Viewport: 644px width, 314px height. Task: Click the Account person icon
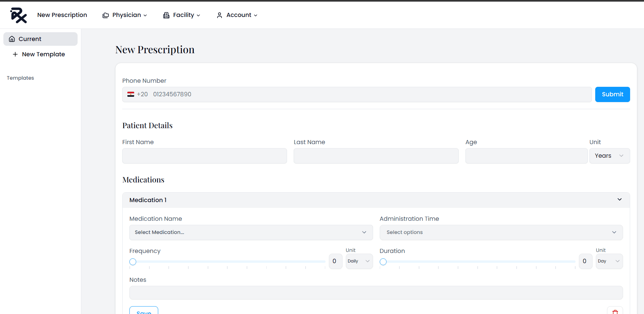(x=220, y=15)
